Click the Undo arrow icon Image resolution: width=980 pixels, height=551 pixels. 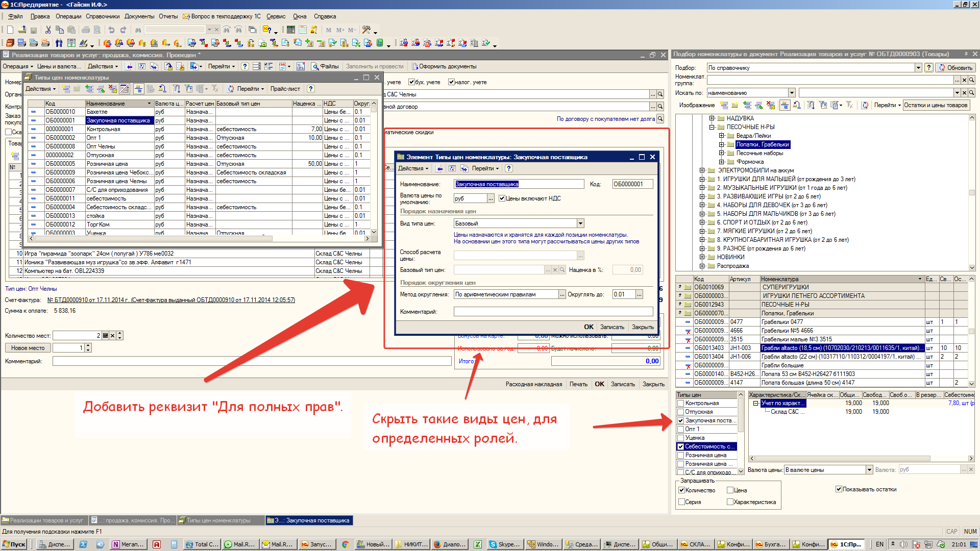(x=111, y=30)
